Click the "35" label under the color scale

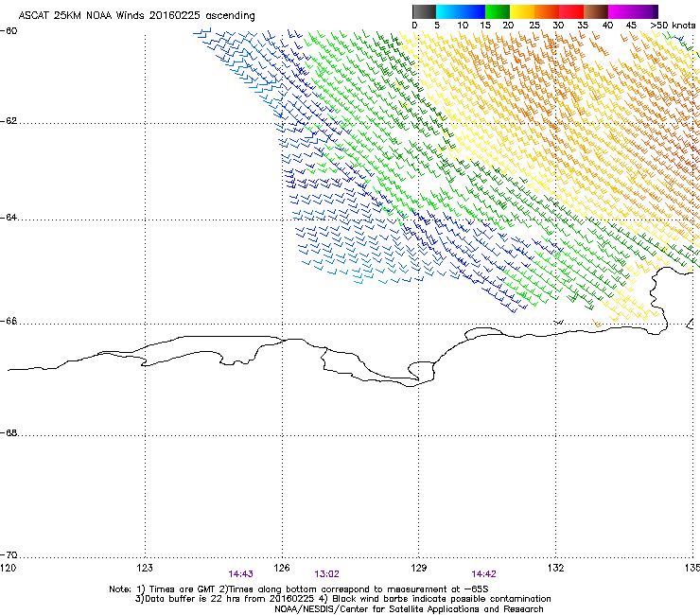(583, 25)
